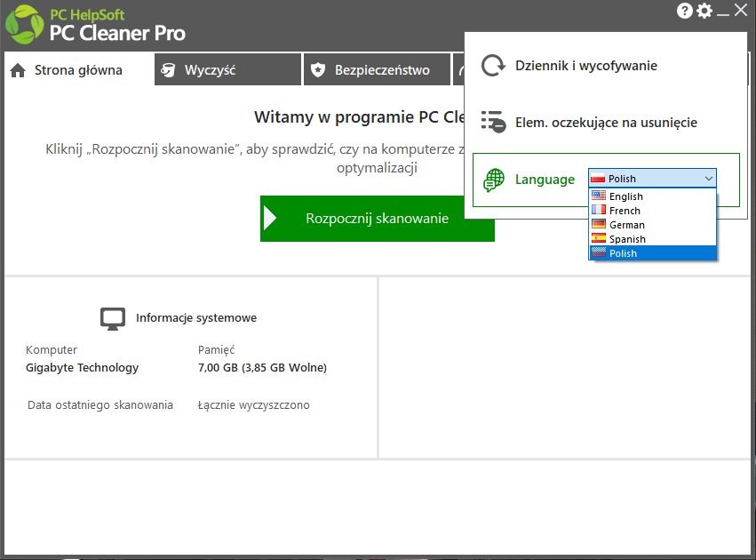
Task: Select German from the language list
Action: tap(653, 224)
